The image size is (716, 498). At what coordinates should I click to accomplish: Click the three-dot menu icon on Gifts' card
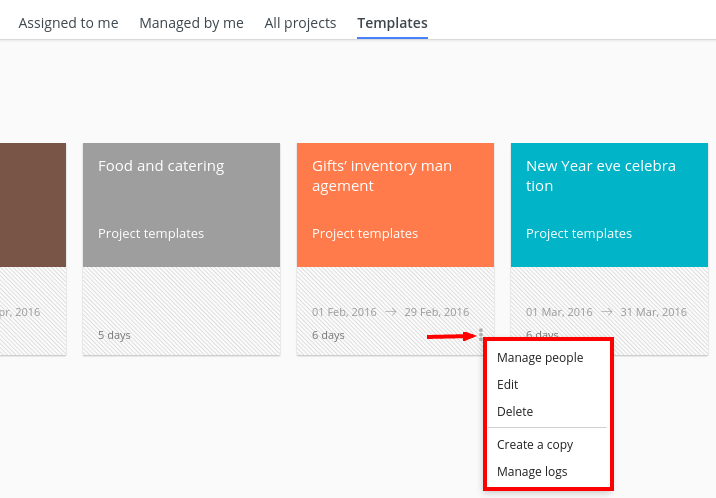point(480,335)
